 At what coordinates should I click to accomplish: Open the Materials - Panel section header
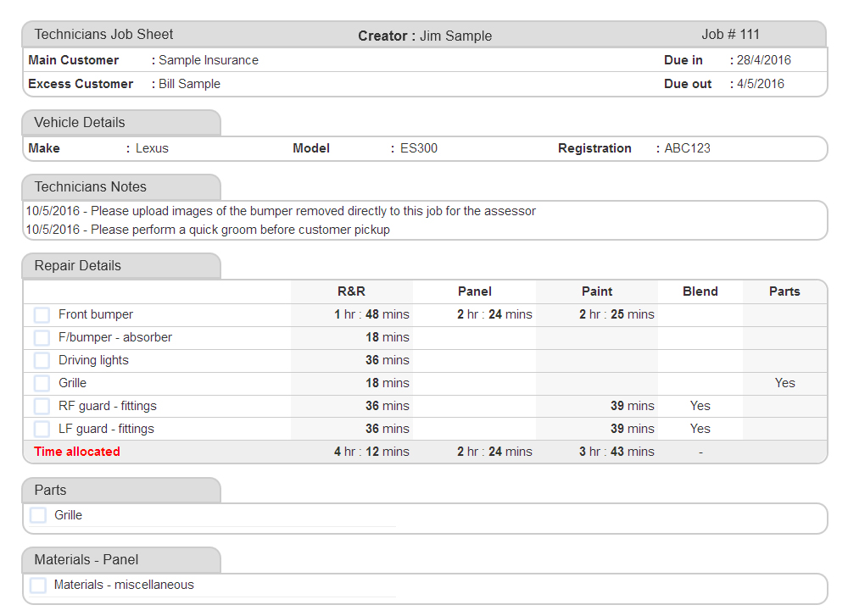(x=86, y=560)
